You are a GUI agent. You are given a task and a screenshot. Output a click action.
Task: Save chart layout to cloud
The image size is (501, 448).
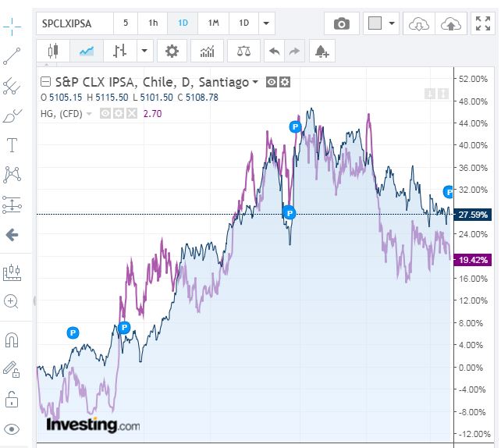click(x=451, y=23)
